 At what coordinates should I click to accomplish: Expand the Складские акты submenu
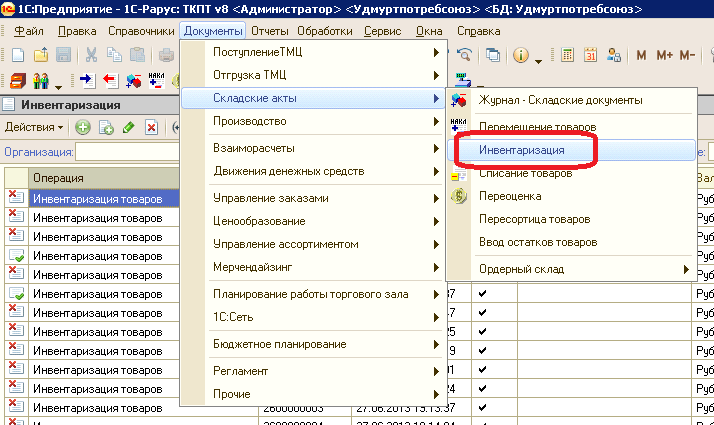[313, 98]
